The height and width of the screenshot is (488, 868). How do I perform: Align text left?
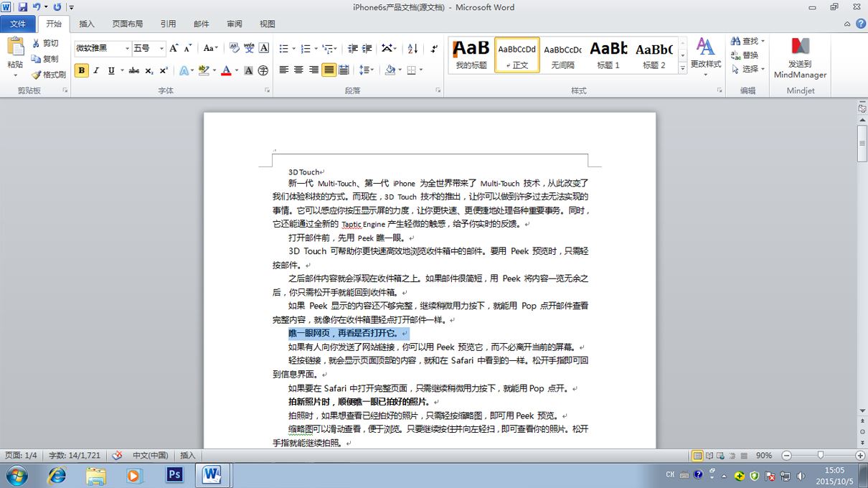pos(284,70)
